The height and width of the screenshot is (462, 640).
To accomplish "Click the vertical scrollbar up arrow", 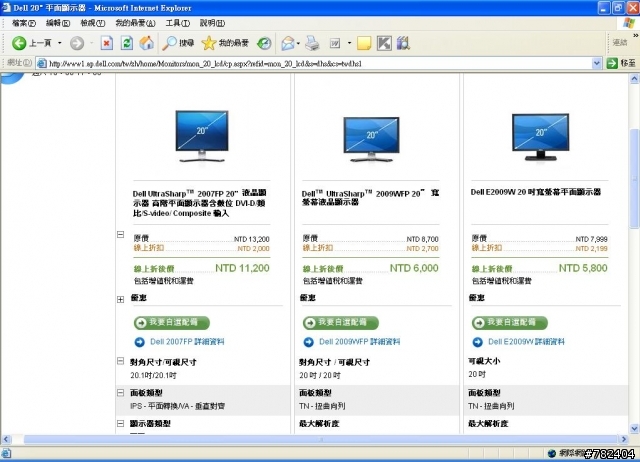I will pos(634,78).
